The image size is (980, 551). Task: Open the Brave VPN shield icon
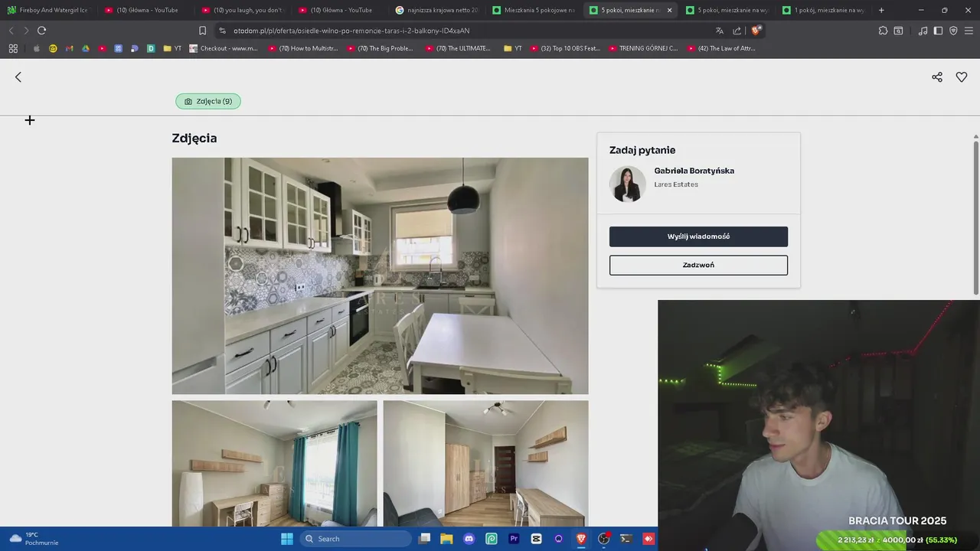[x=953, y=31]
